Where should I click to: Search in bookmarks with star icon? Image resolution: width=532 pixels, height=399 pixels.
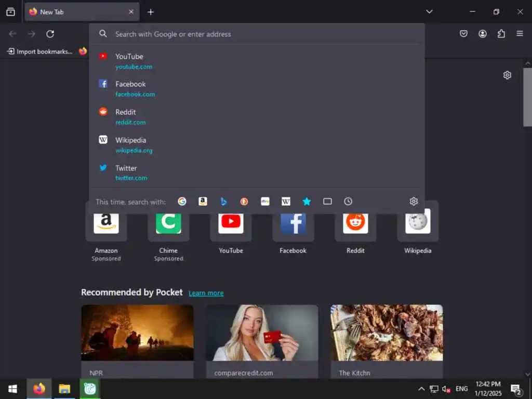pyautogui.click(x=307, y=202)
